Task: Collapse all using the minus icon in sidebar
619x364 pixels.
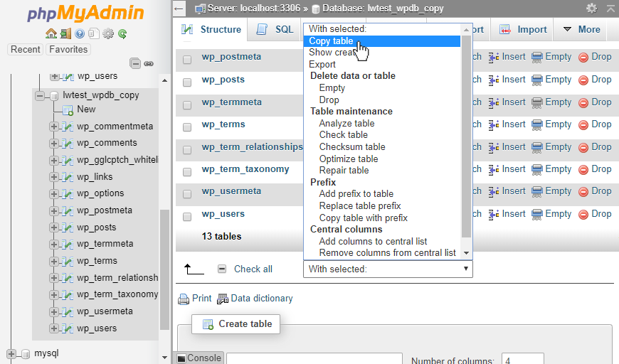Action: [135, 63]
